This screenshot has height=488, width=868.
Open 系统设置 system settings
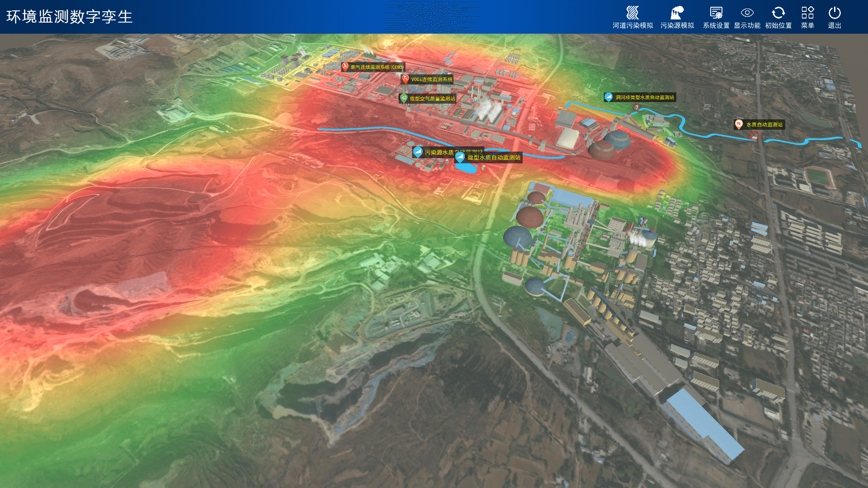click(716, 13)
